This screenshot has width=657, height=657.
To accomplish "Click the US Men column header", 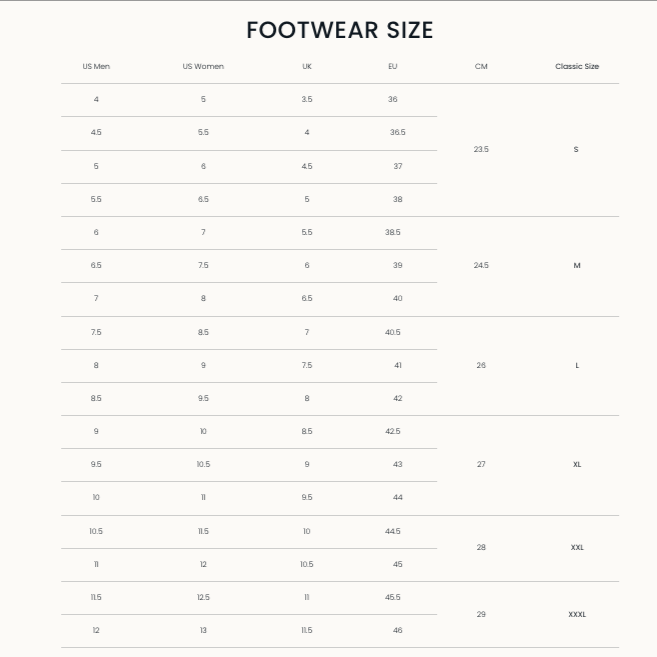I will pyautogui.click(x=96, y=66).
